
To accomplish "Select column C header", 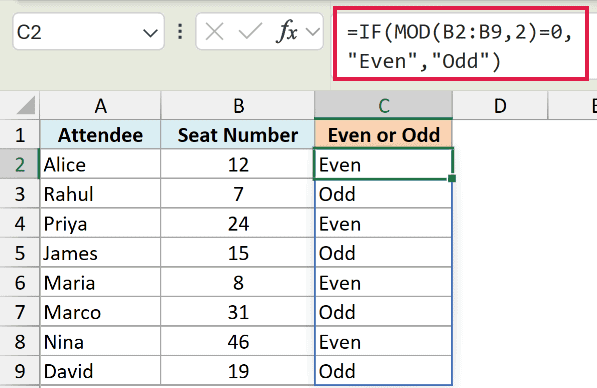I will tap(383, 105).
